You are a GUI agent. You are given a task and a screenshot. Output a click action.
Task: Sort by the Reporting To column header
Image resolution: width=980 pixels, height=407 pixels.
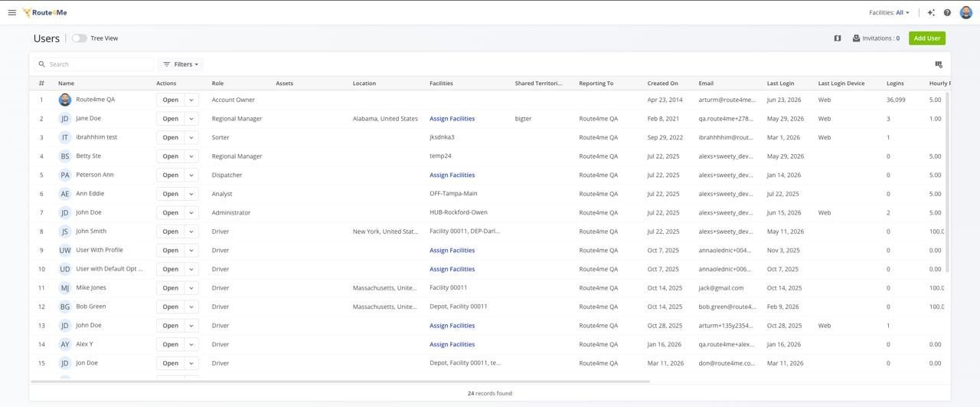pos(596,83)
